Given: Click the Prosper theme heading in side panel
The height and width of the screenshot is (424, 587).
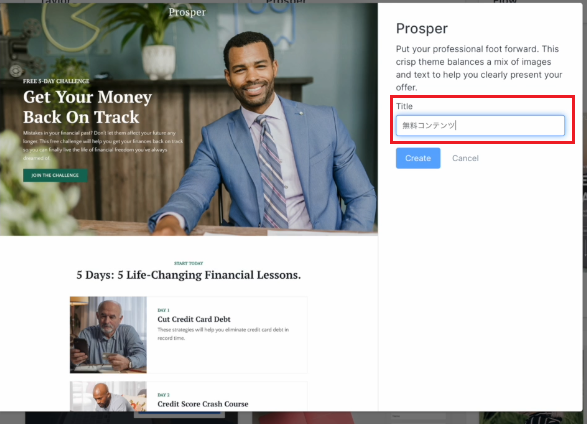Looking at the screenshot, I should [x=422, y=28].
